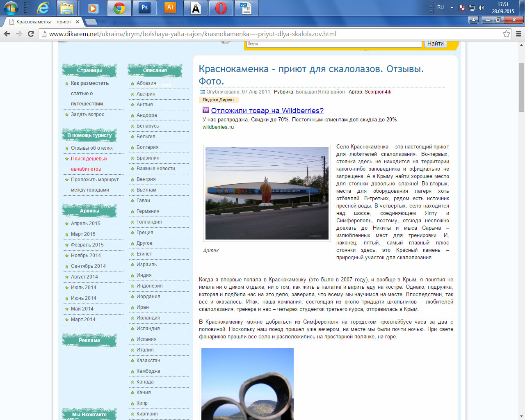This screenshot has width=525, height=420.
Task: Open the Chrome hamburger menu
Action: pos(518,34)
